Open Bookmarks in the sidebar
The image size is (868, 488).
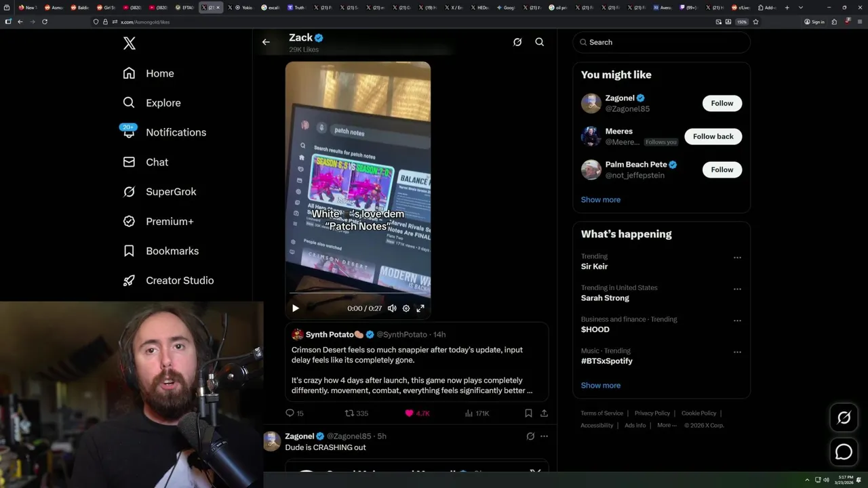161,251
